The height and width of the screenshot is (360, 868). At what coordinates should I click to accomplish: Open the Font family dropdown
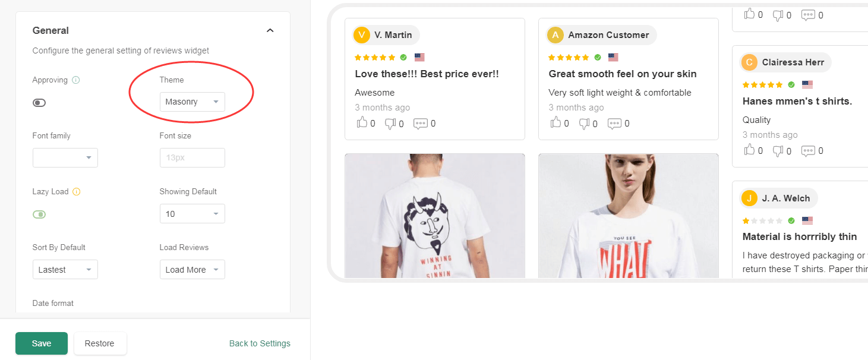65,158
